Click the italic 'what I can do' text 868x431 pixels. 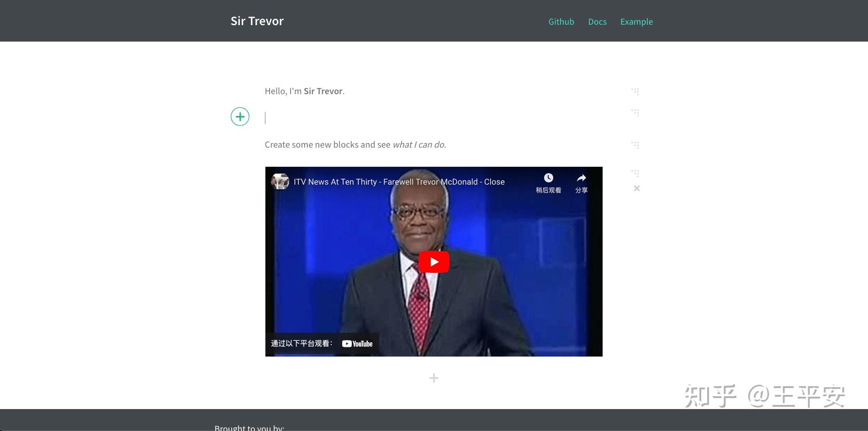coord(418,145)
